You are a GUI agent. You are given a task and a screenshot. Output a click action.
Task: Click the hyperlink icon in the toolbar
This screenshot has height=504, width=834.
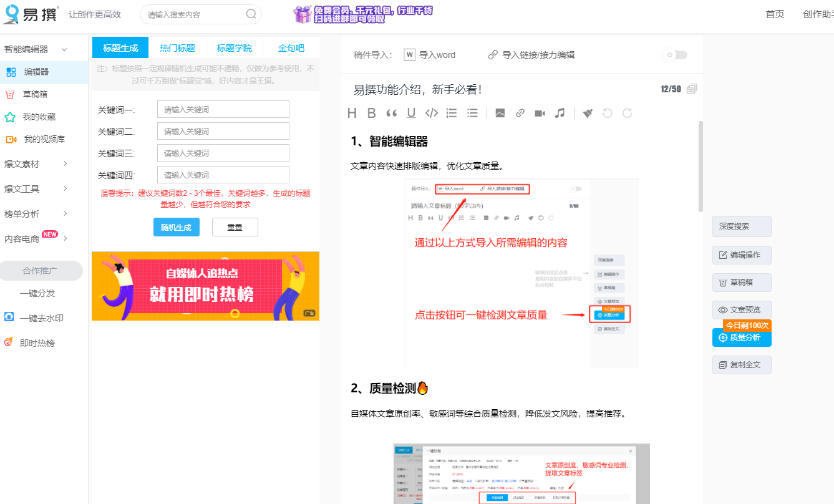520,113
